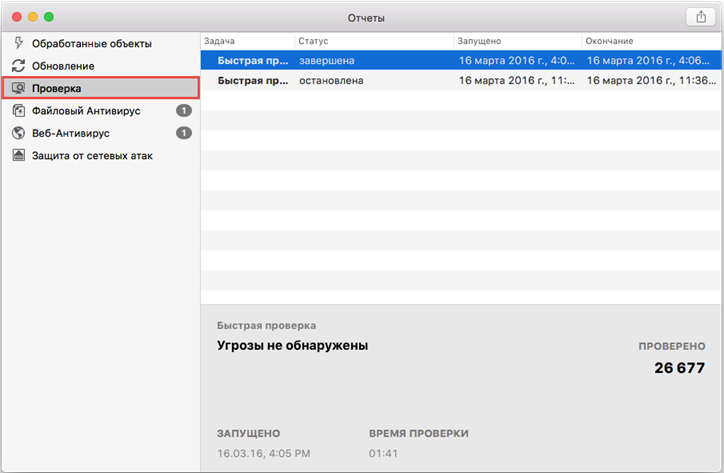Click the scan duration 01:41
The image size is (724, 473).
click(383, 454)
